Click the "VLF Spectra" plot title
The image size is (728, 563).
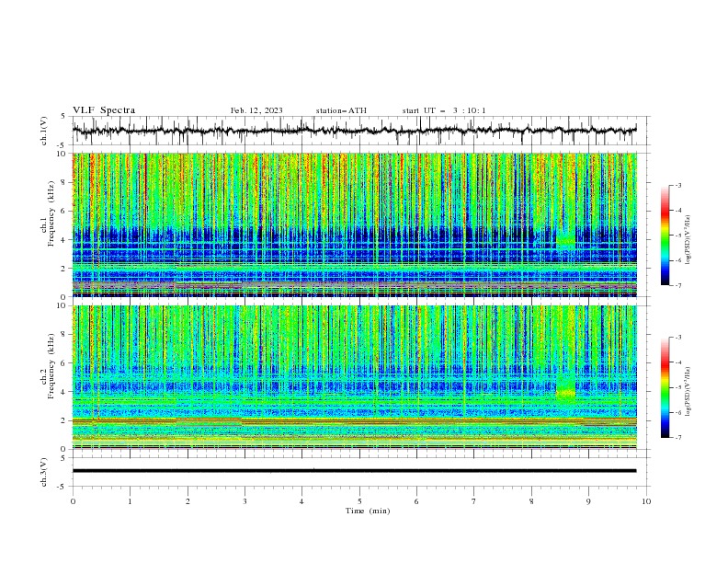click(x=104, y=110)
